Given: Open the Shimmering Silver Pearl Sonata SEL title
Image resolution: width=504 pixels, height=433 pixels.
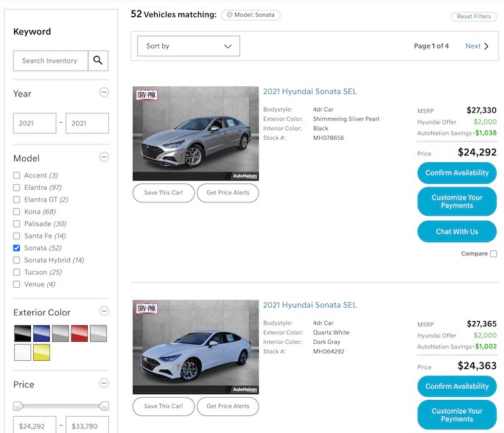Looking at the screenshot, I should (x=310, y=91).
